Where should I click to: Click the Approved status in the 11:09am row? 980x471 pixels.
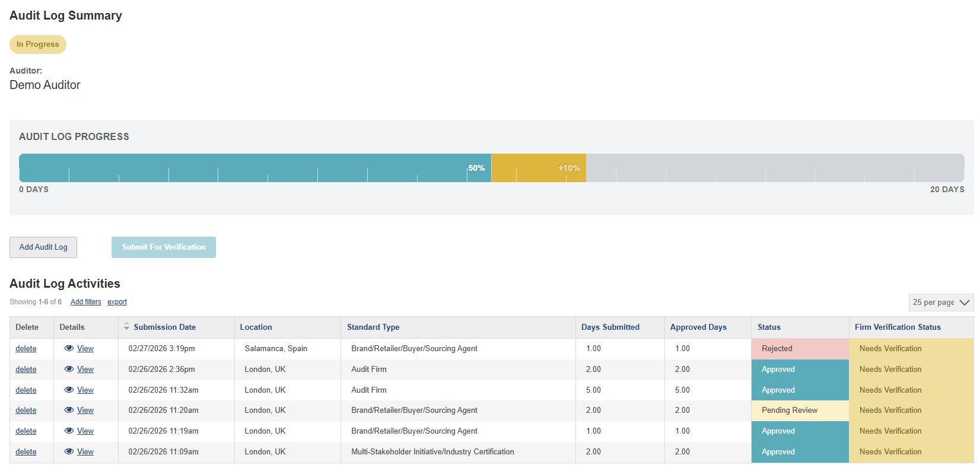800,452
